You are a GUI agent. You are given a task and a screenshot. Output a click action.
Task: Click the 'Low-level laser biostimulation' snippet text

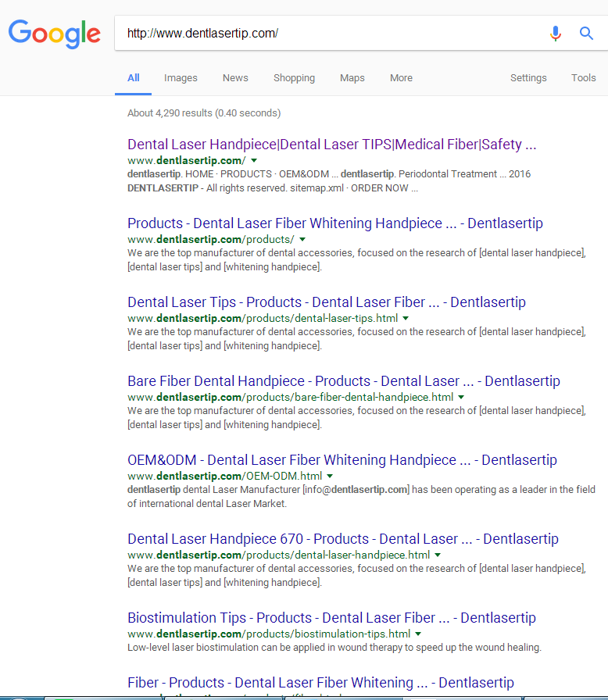334,648
